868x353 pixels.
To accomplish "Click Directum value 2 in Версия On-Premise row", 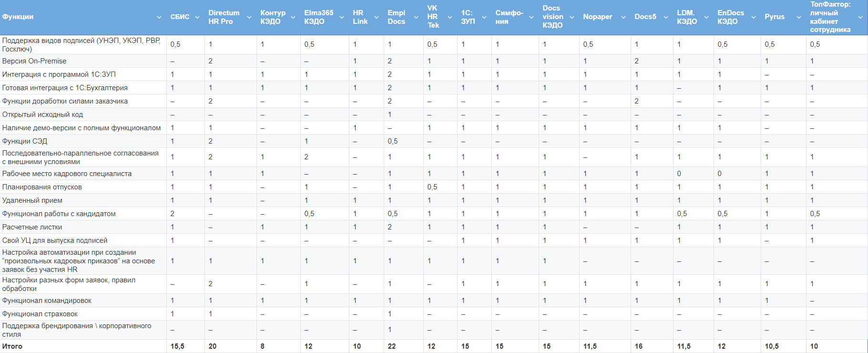I will [x=211, y=61].
